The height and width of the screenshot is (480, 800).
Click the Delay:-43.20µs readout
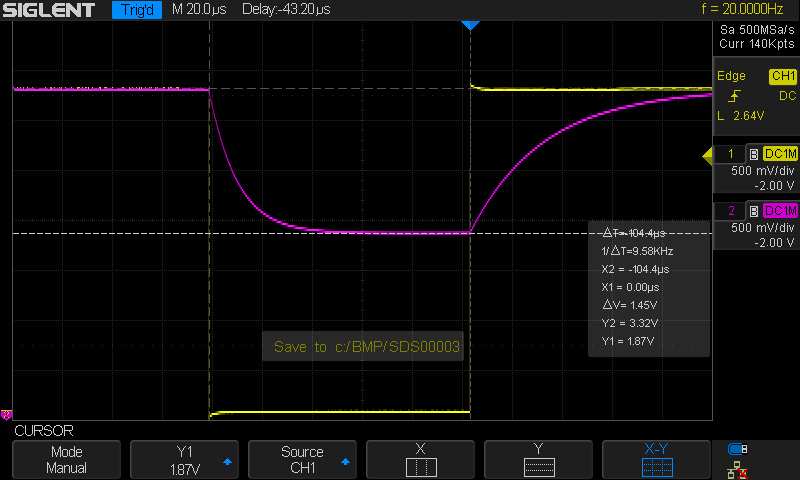[286, 9]
